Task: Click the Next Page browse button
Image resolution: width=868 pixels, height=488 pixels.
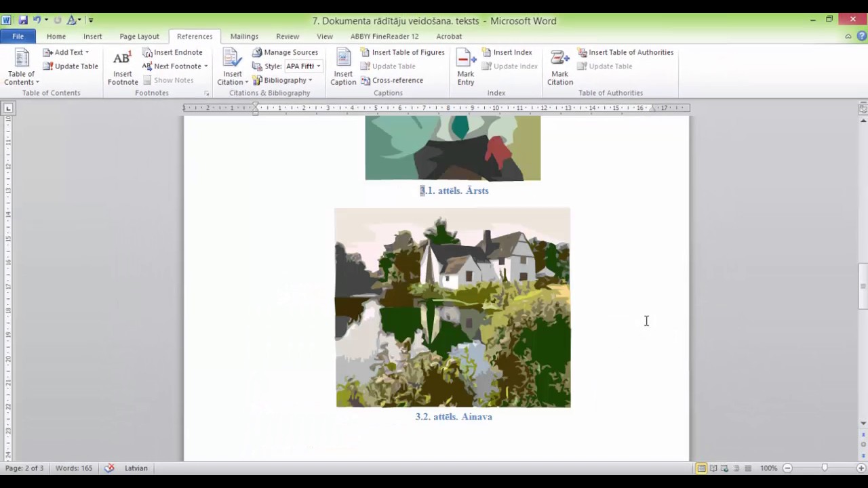Action: 863,455
